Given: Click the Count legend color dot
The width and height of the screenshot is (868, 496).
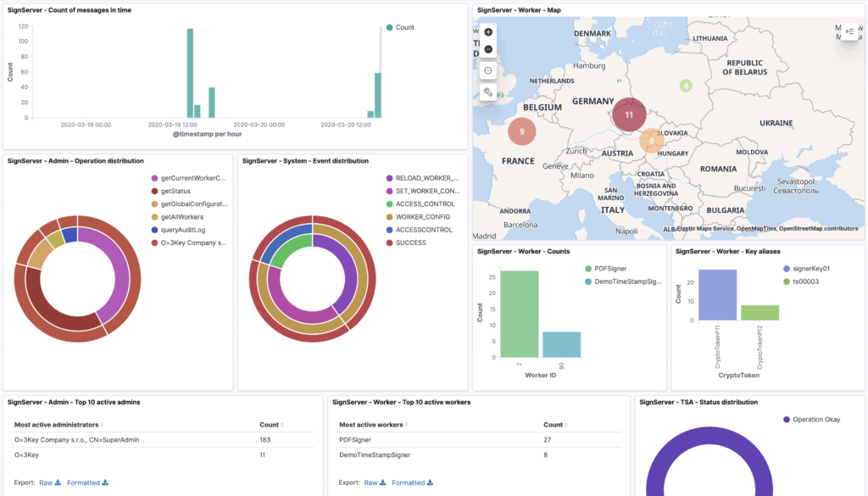Looking at the screenshot, I should coord(390,27).
